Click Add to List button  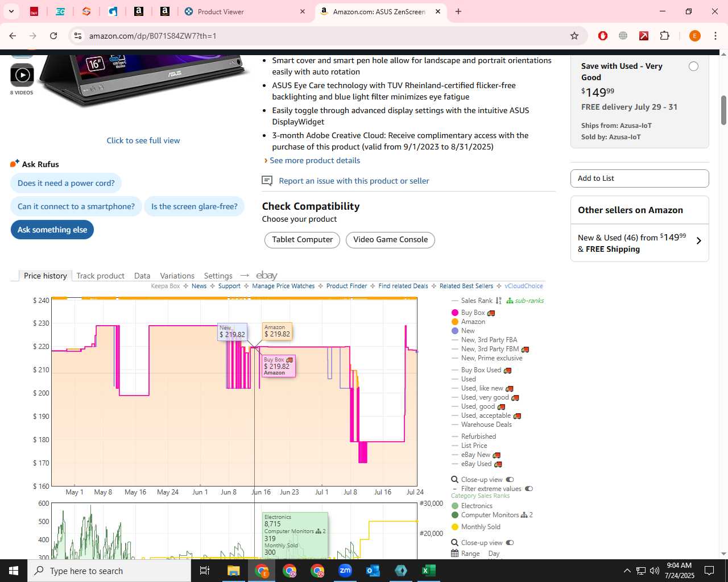640,178
